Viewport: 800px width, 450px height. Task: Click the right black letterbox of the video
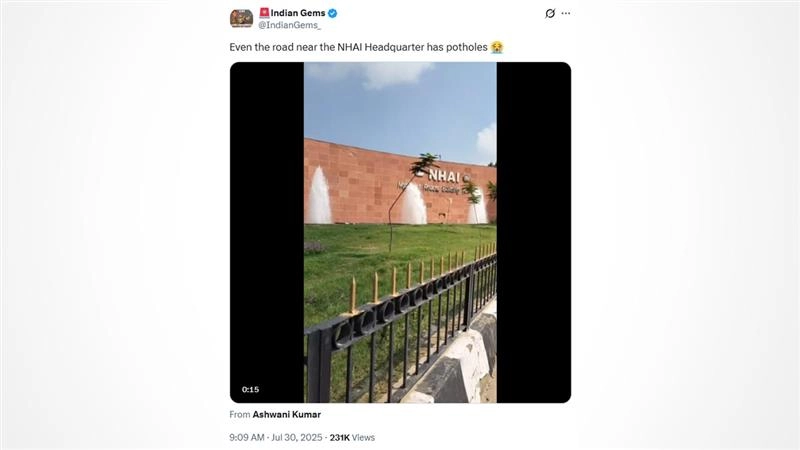tap(534, 233)
